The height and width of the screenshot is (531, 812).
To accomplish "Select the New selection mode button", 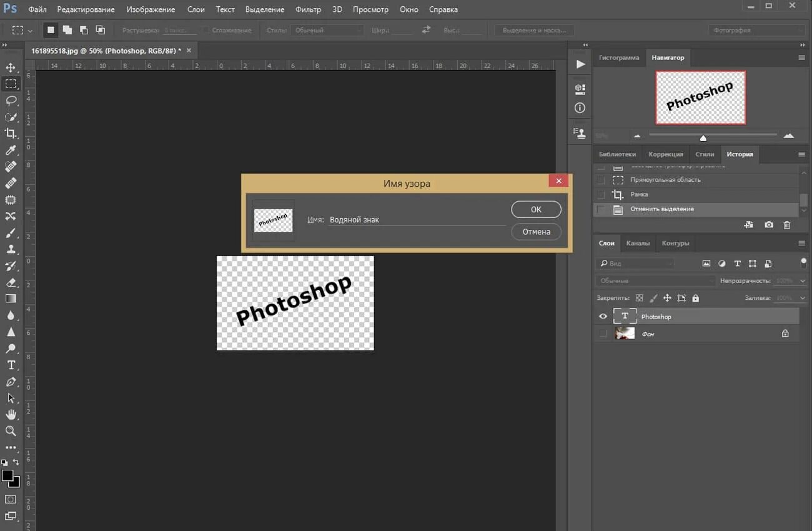I will [x=51, y=30].
